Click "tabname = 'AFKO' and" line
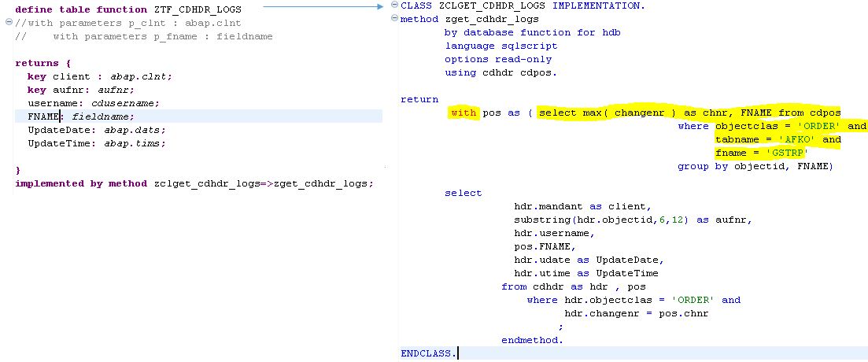This screenshot has height=362, width=868. click(778, 139)
